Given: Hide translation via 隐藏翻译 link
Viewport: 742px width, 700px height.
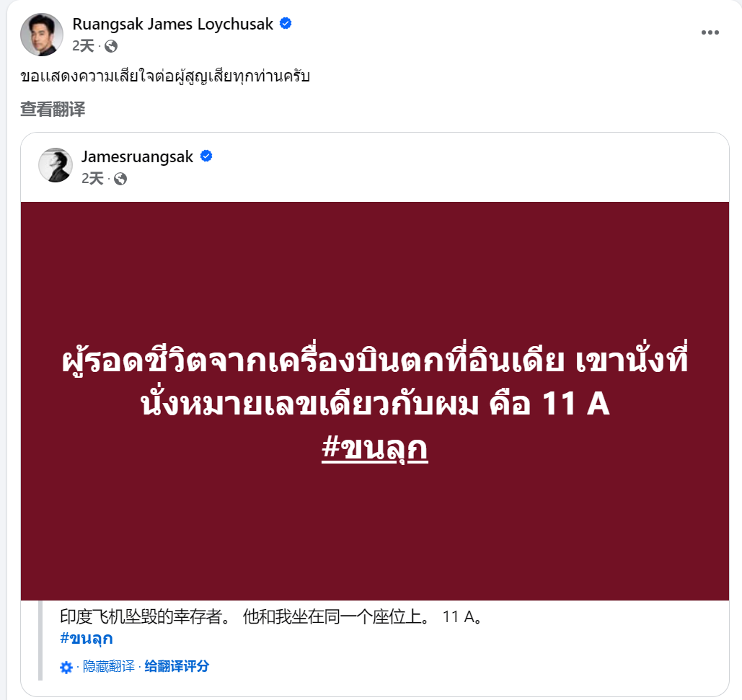Looking at the screenshot, I should pos(109,666).
